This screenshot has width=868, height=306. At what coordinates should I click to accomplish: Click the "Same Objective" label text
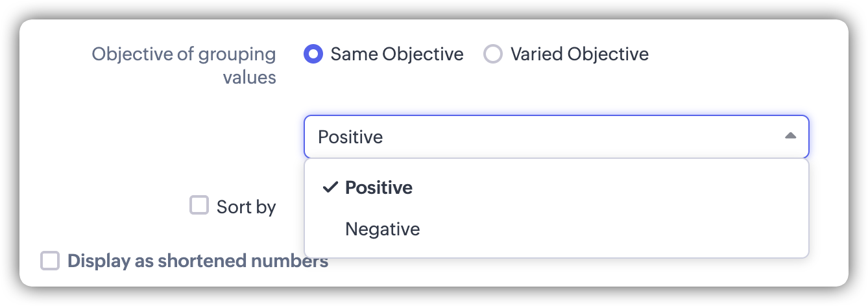coord(396,54)
